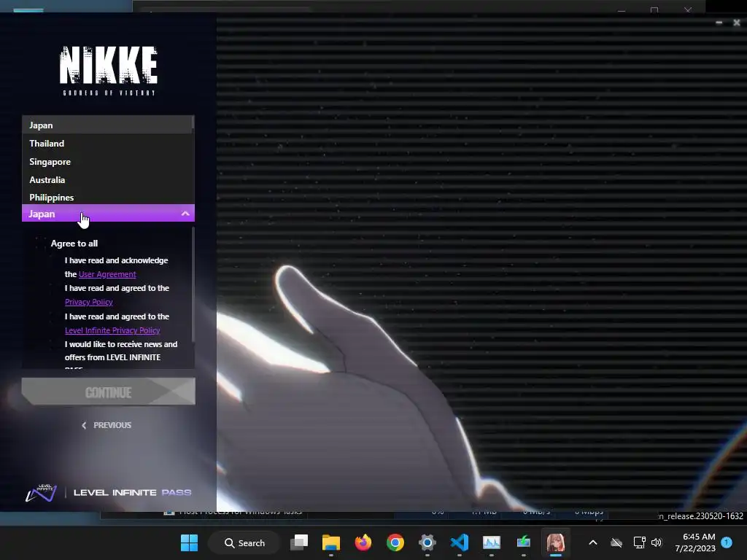The height and width of the screenshot is (560, 747).
Task: Open the network status tray icon
Action: click(x=639, y=542)
